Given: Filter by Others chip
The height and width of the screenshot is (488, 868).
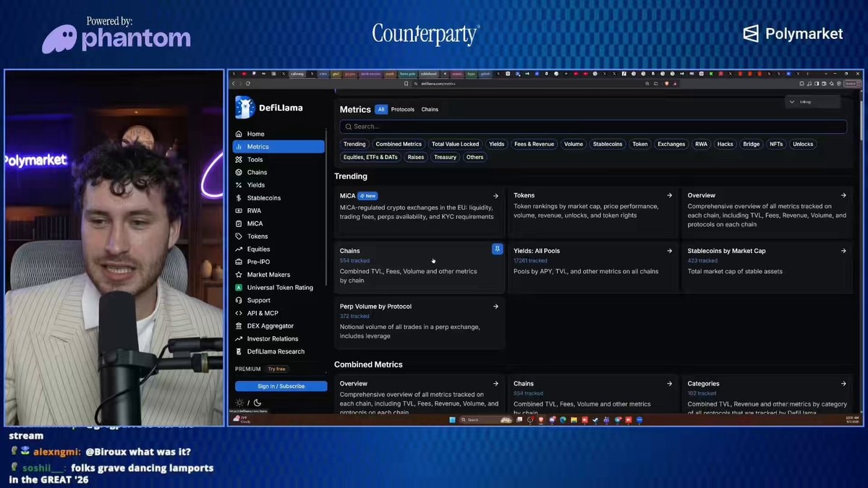Looking at the screenshot, I should click(475, 157).
